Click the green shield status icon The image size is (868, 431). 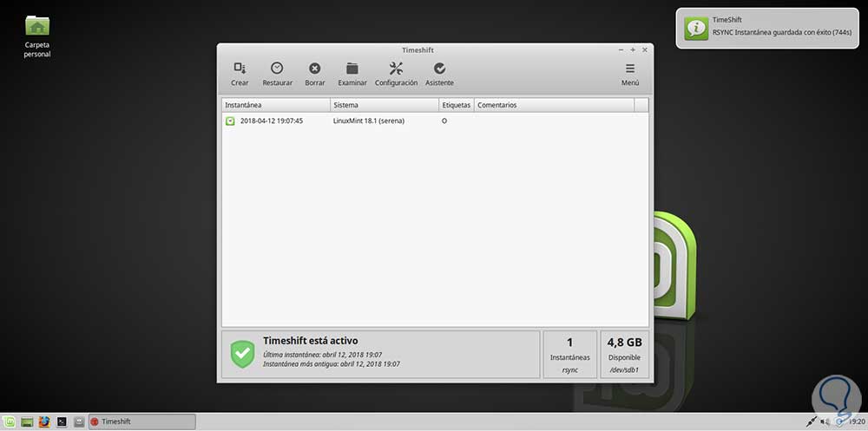[x=242, y=354]
